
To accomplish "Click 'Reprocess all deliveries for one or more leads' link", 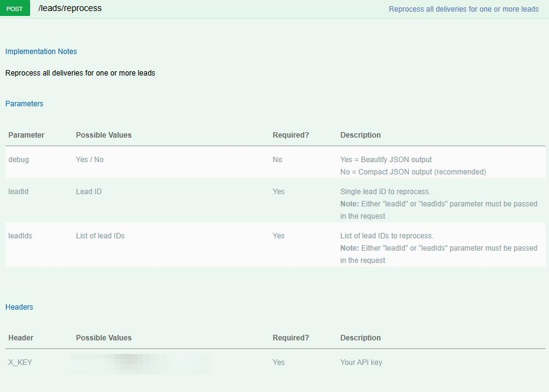I will tap(464, 9).
